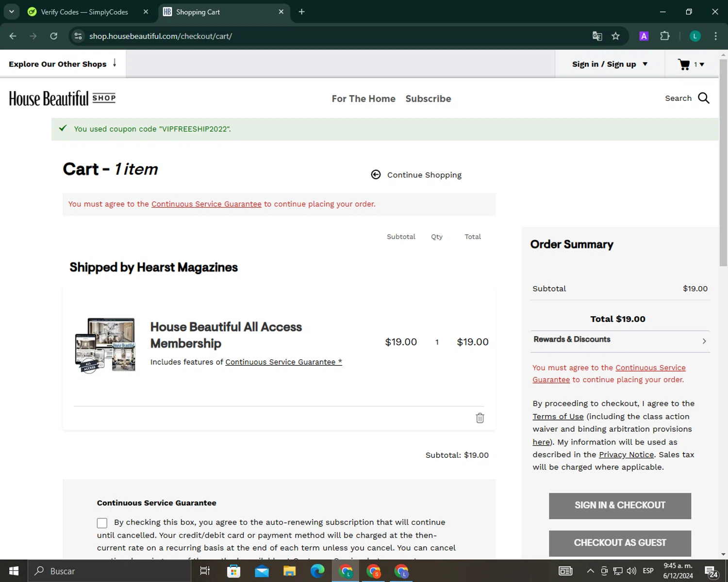
Task: Open the Sign in / Sign up dropdown
Action: [610, 64]
